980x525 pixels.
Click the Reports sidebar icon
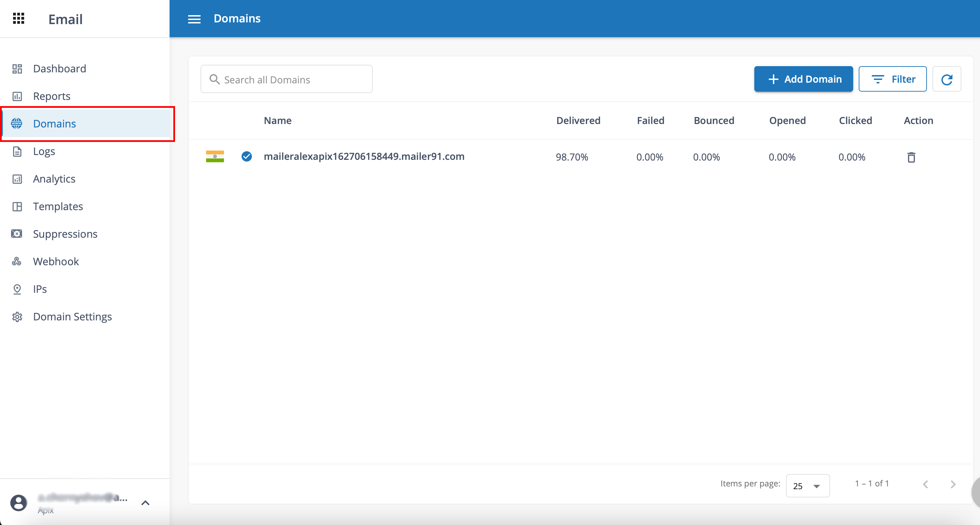(18, 96)
